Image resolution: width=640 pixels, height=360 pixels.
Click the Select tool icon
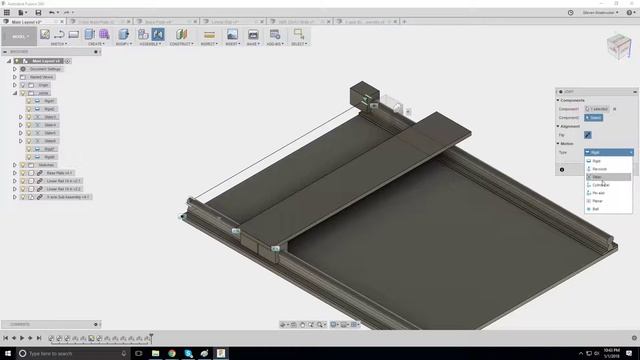click(299, 33)
